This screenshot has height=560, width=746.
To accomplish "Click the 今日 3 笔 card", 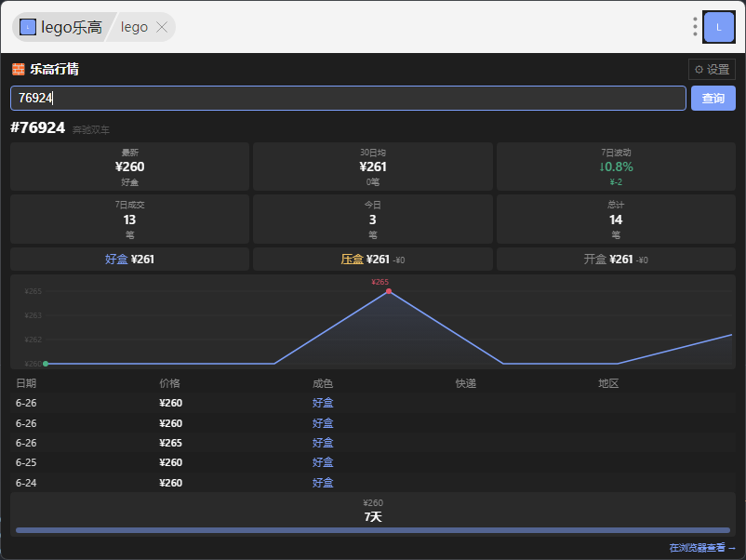I will click(372, 220).
